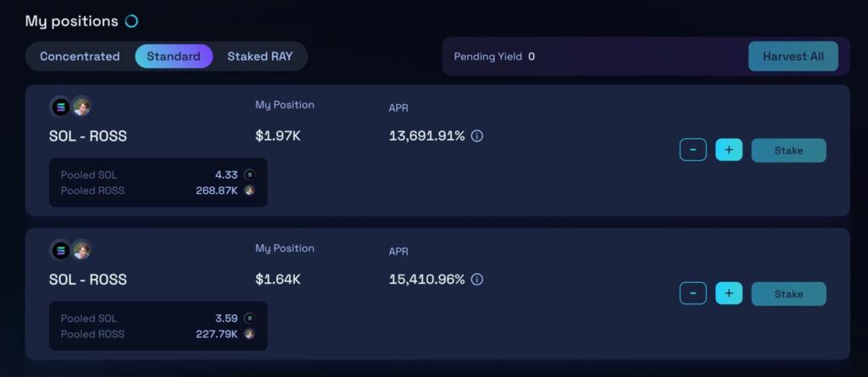Click small SOL icon beside pooled 4.33

[x=249, y=175]
